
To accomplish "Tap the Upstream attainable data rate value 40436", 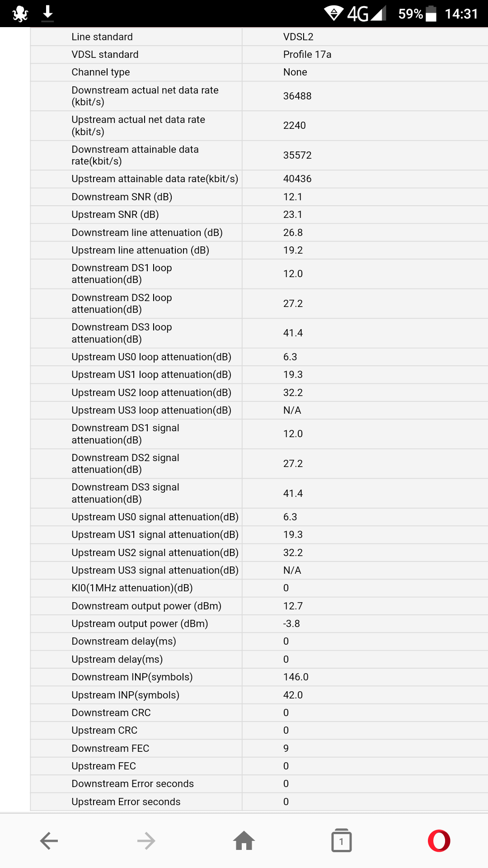I will (297, 179).
